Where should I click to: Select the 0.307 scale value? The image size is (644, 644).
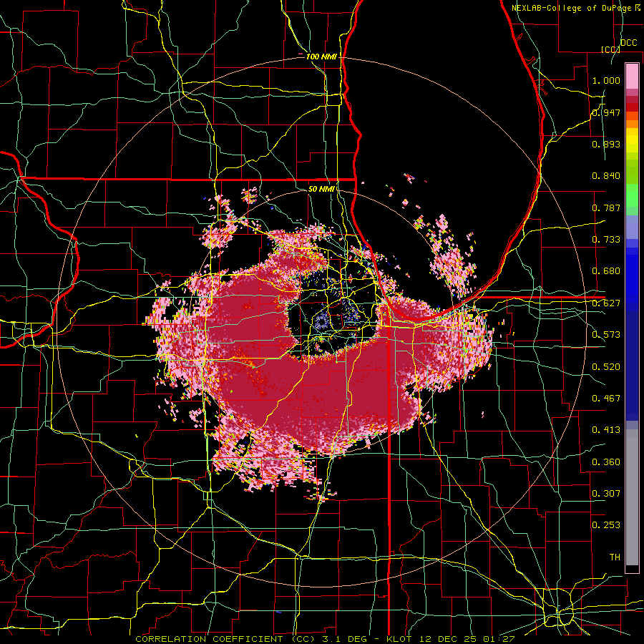606,494
